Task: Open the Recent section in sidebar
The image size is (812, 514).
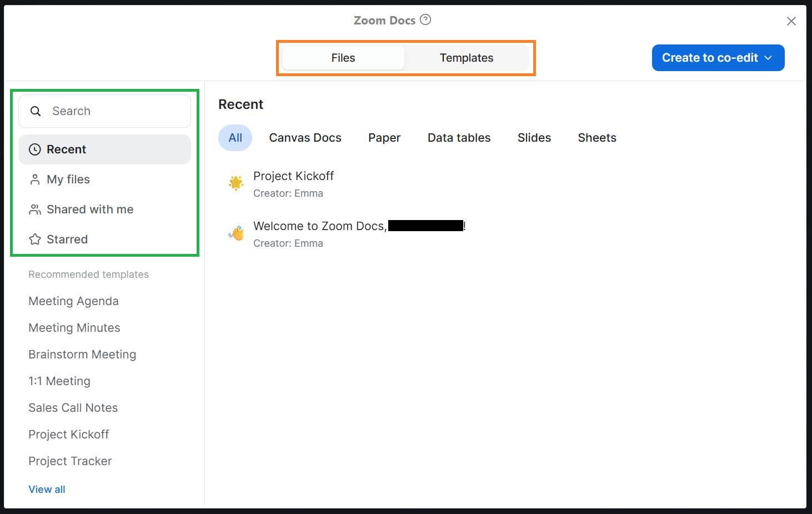Action: (105, 149)
